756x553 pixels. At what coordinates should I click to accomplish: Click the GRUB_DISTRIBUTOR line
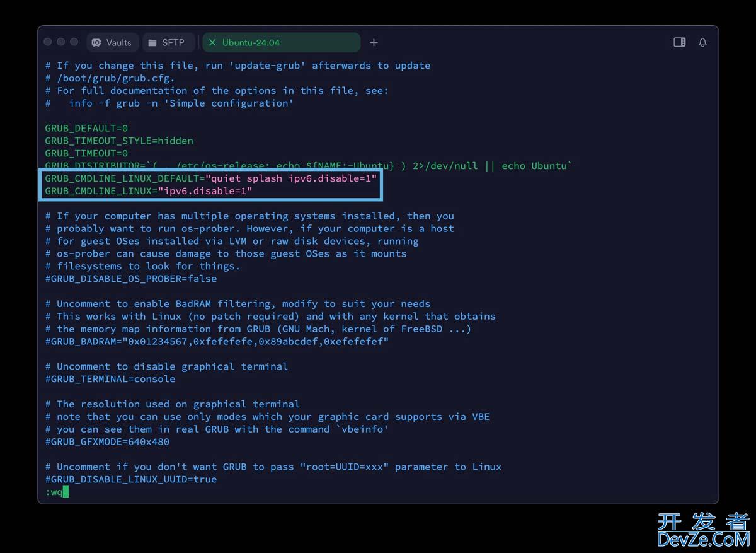309,166
